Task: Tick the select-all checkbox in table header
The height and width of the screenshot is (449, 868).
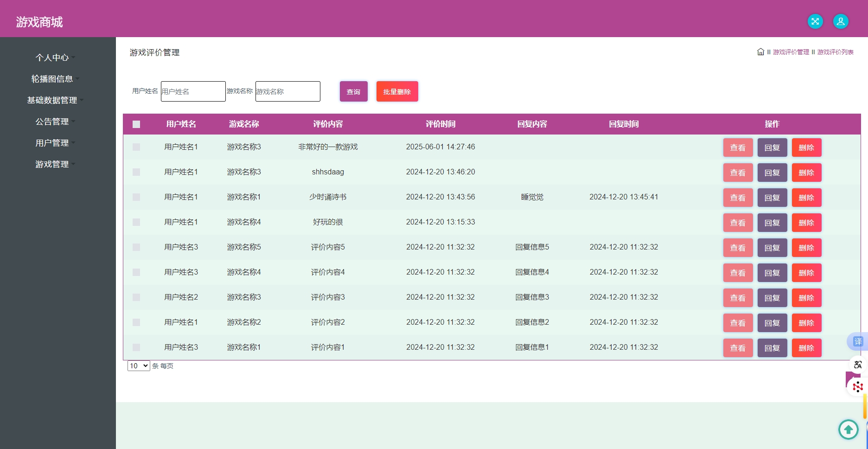Action: tap(136, 124)
